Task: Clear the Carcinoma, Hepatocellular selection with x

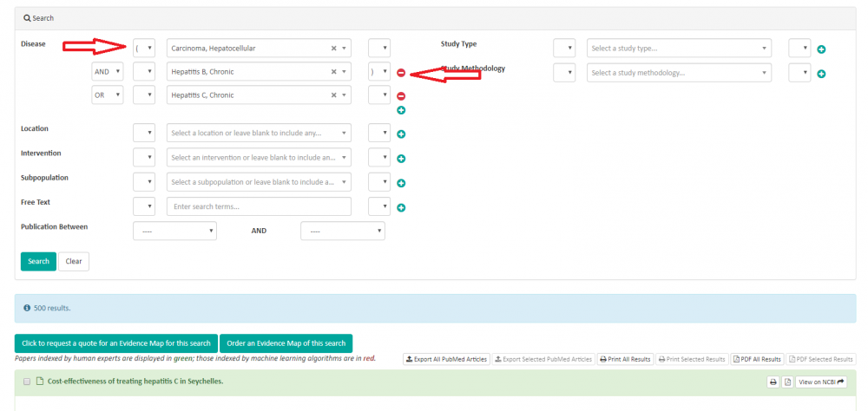Action: [334, 49]
